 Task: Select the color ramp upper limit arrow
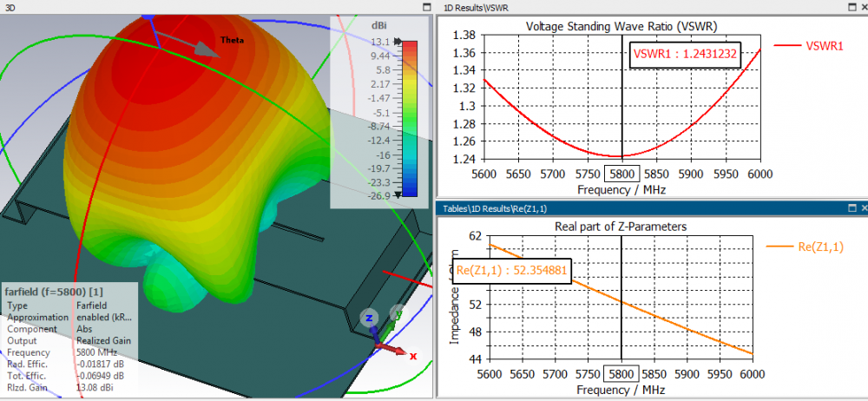398,42
